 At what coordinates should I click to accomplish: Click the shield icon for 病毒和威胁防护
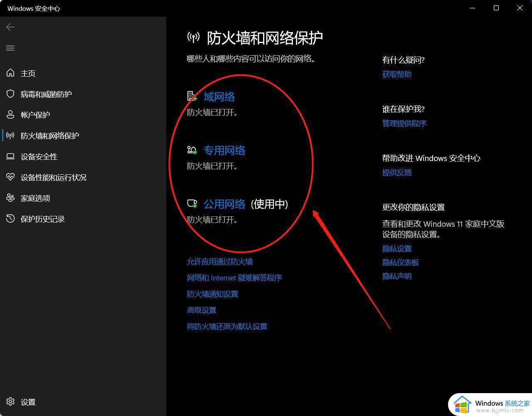[x=10, y=94]
